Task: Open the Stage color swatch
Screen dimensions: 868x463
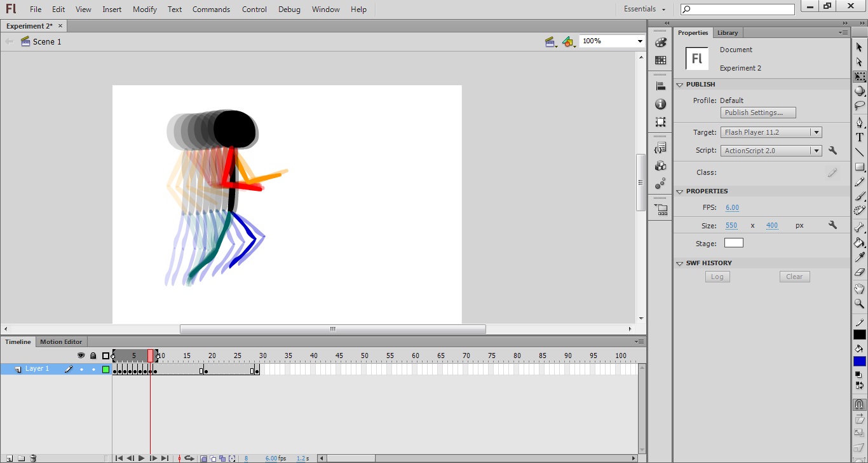Action: pyautogui.click(x=733, y=242)
